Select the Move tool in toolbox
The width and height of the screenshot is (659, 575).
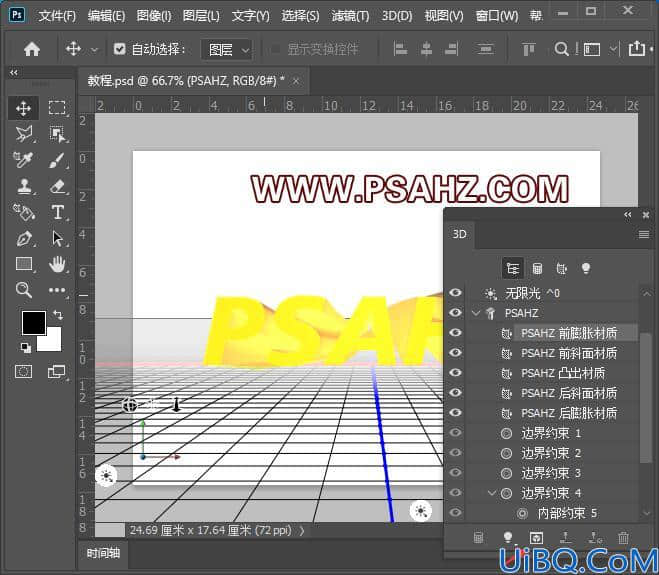point(23,108)
